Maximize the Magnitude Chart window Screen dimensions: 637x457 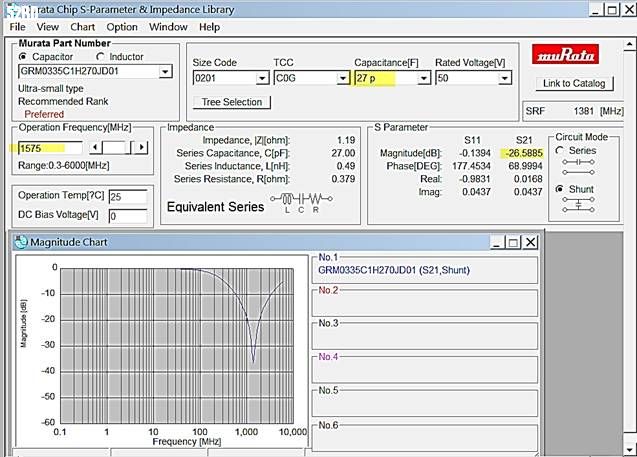(x=513, y=243)
